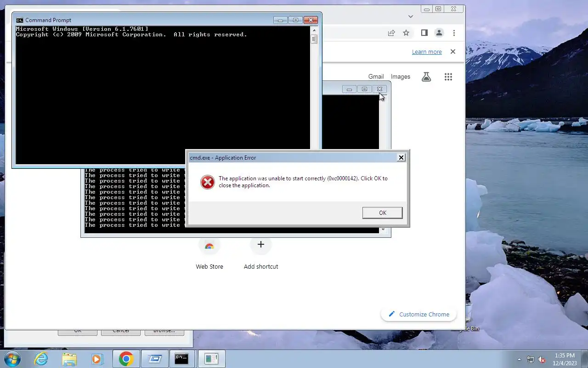Switch to Command Prompt taskbar button
This screenshot has height=368, width=588.
pyautogui.click(x=182, y=359)
